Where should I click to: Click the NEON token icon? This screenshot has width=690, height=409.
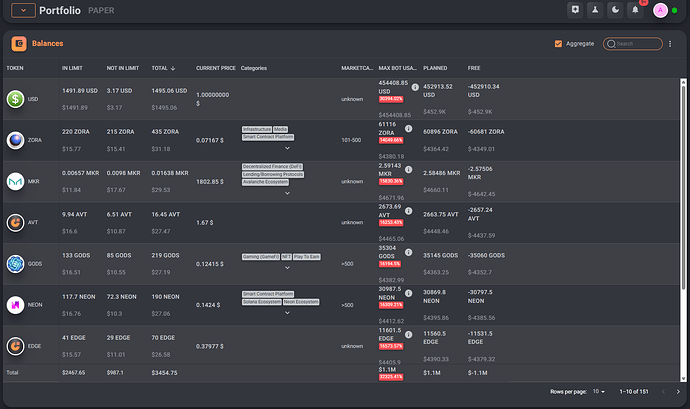(16, 305)
